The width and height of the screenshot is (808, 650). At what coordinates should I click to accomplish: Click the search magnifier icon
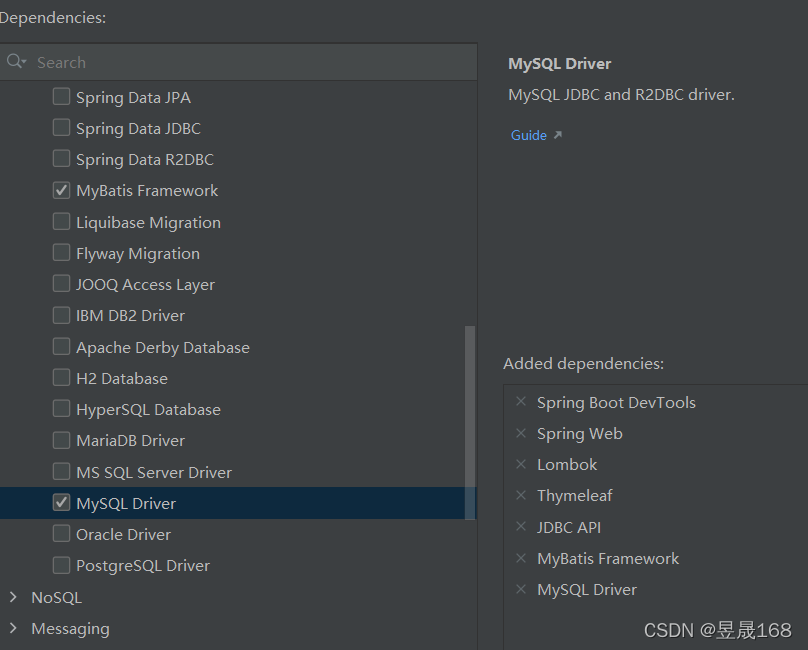pos(16,61)
